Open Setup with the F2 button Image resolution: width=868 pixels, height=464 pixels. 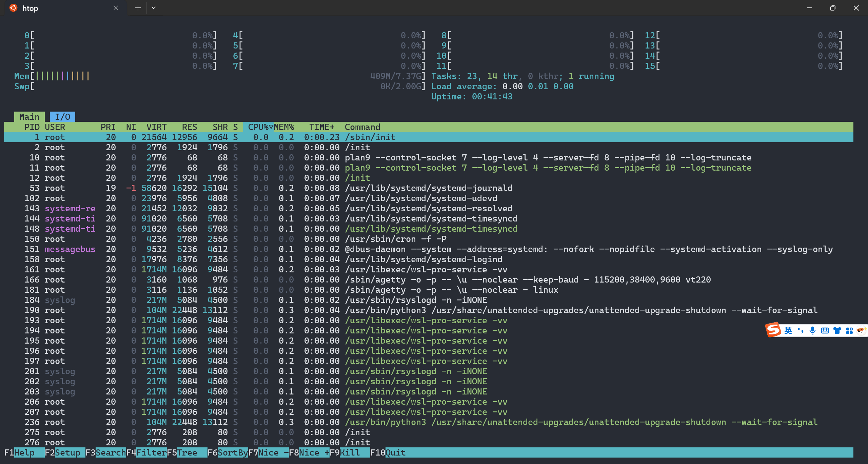coord(65,453)
